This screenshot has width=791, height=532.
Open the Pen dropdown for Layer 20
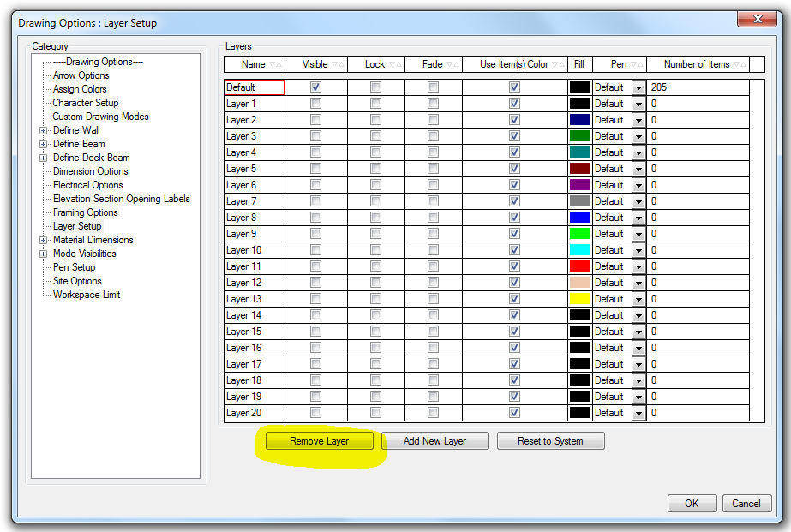pyautogui.click(x=638, y=413)
